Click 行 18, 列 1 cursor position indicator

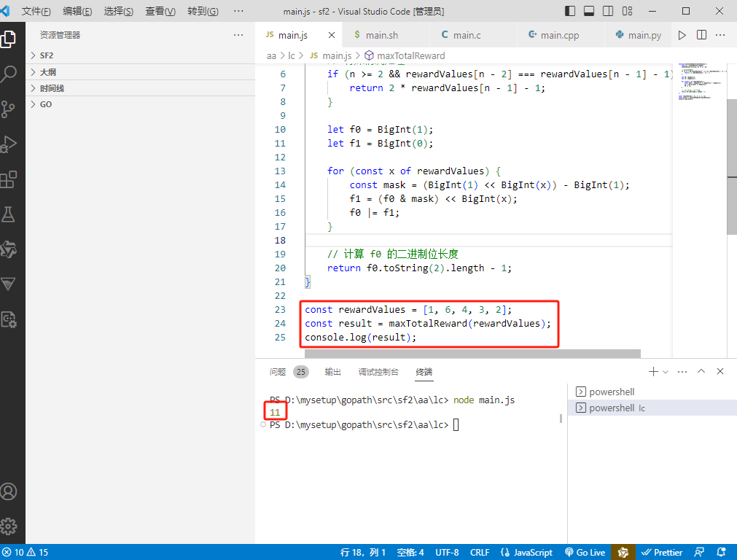363,552
